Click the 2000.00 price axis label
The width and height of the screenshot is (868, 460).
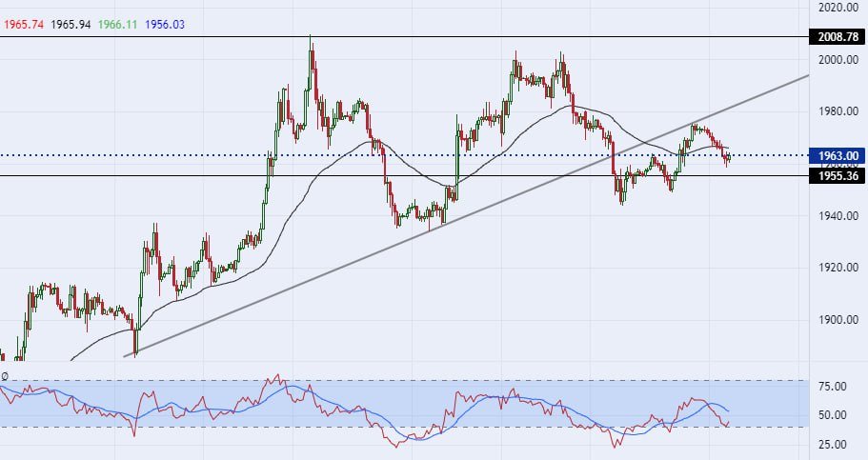[838, 60]
